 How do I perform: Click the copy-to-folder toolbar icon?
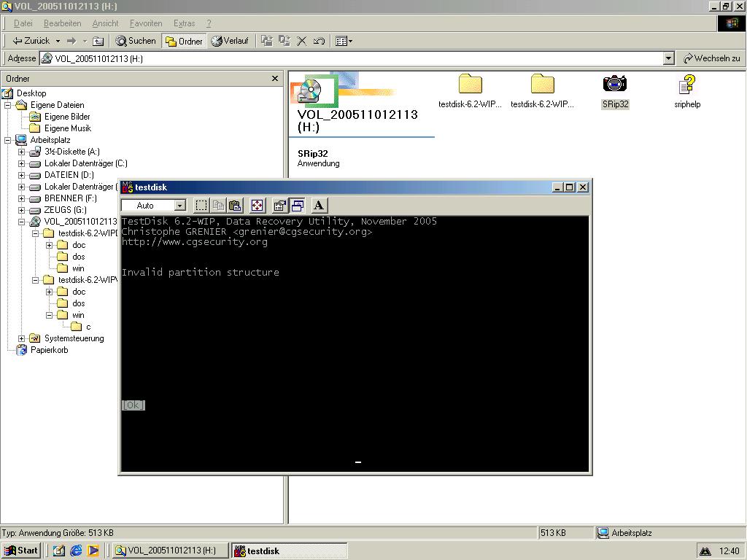[285, 41]
